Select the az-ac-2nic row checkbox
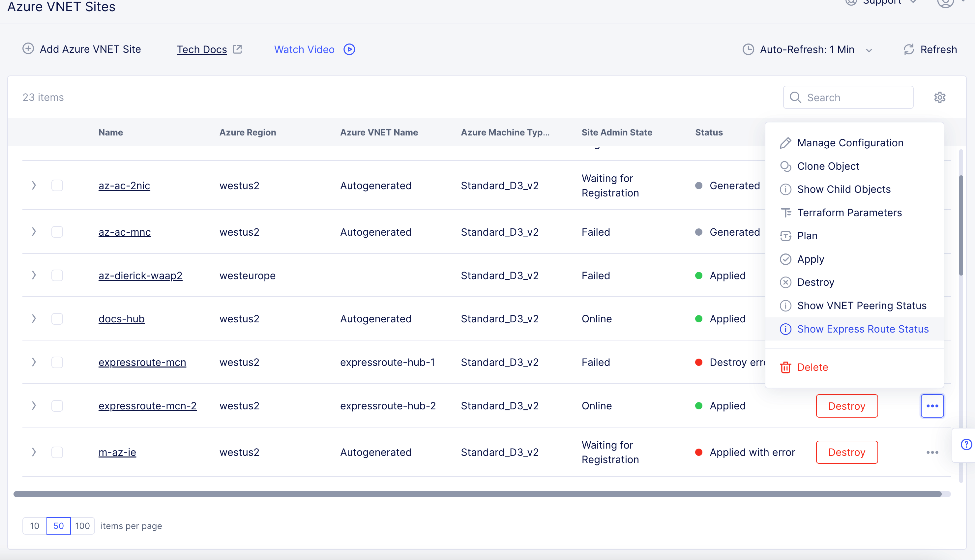 tap(57, 185)
